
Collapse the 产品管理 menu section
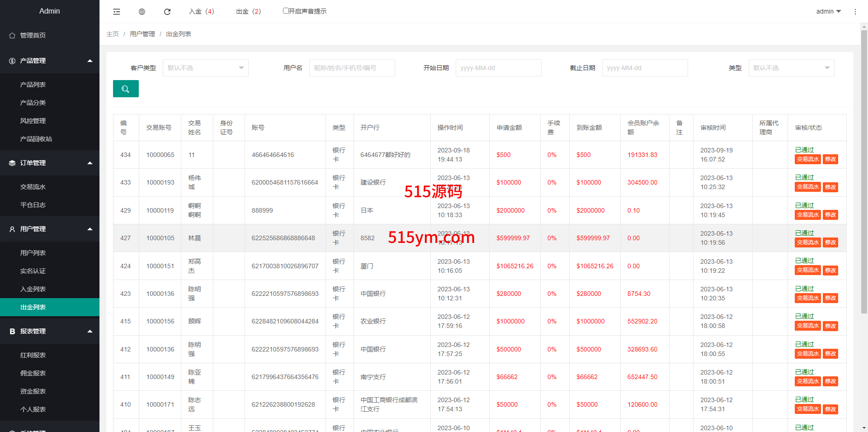90,61
